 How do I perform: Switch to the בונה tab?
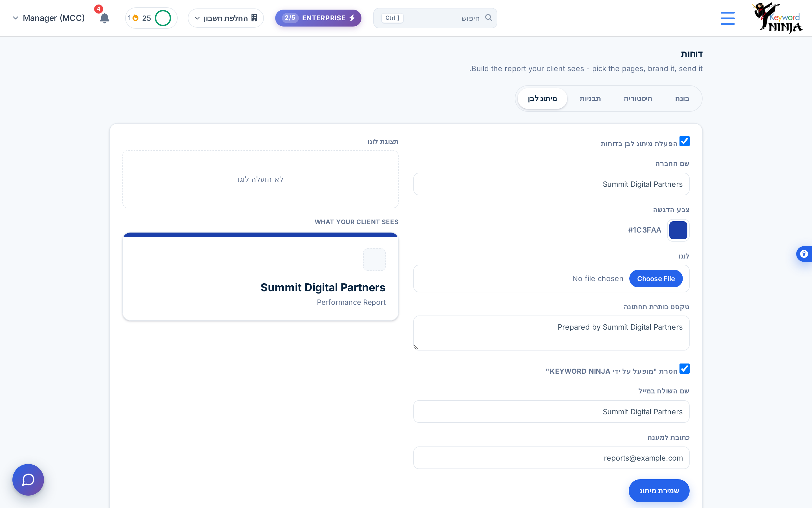[682, 98]
